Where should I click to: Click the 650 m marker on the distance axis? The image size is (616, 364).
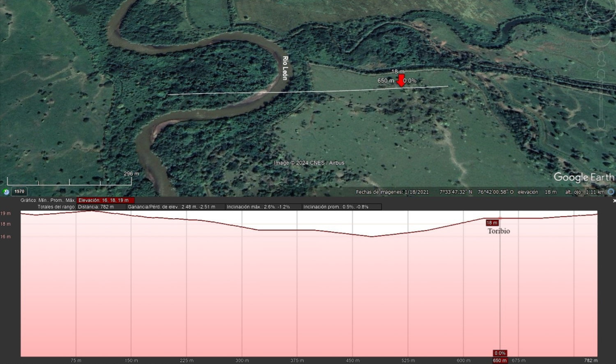[x=500, y=360]
